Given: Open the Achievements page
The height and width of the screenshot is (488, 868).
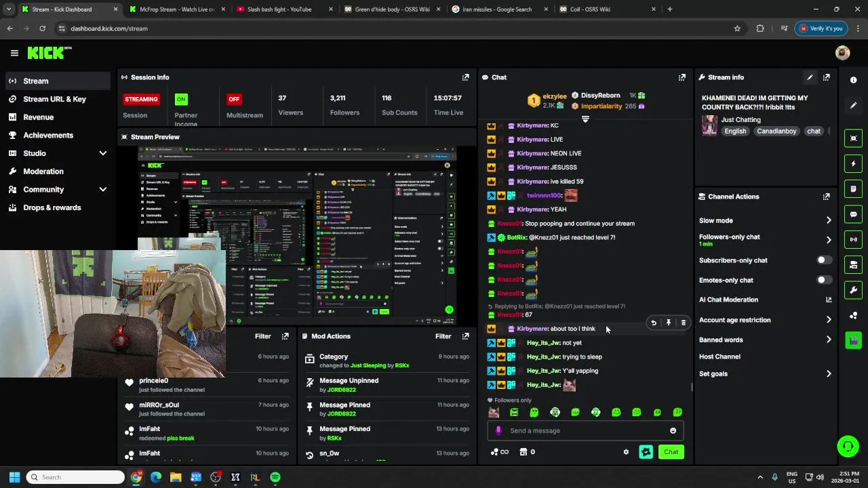Looking at the screenshot, I should (x=57, y=135).
